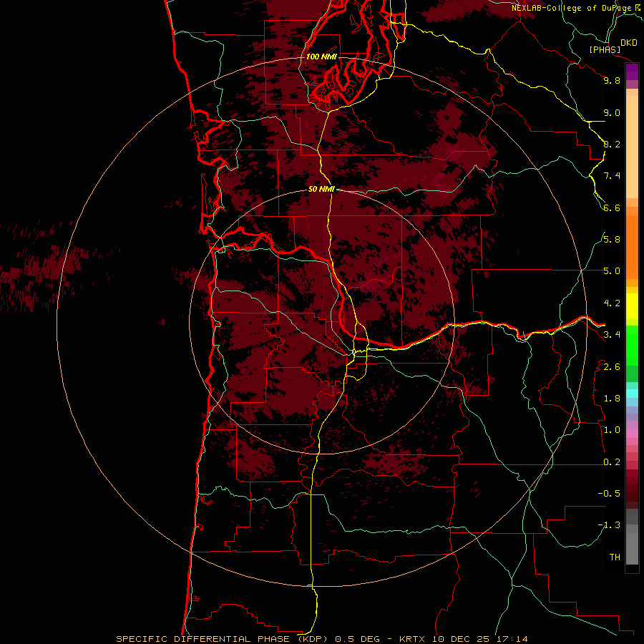Click the 1.0 legend value

click(x=612, y=430)
